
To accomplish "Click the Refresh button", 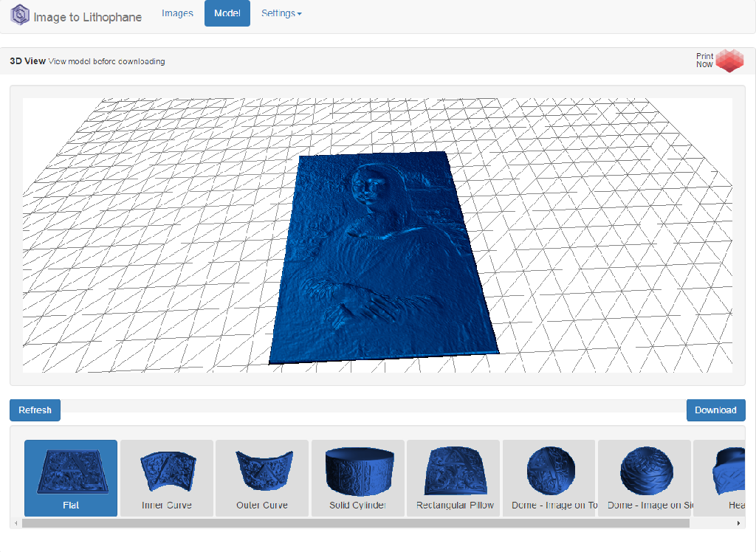I will pos(35,410).
